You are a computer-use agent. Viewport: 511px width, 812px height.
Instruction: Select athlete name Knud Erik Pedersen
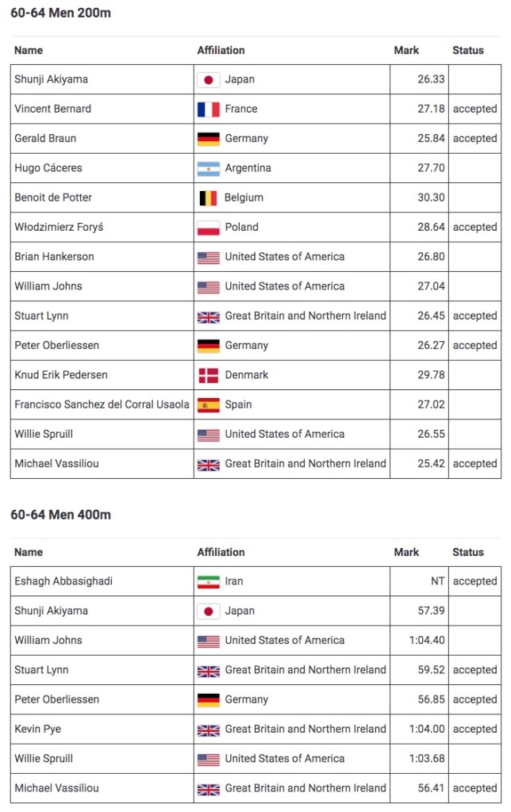61,374
